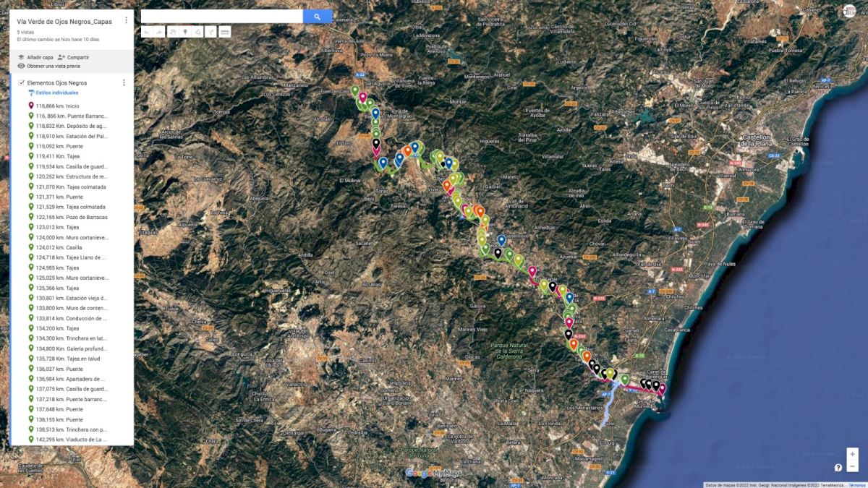The image size is (868, 488).
Task: Open Elementos Ojos Negros layer options menu
Action: tap(124, 83)
